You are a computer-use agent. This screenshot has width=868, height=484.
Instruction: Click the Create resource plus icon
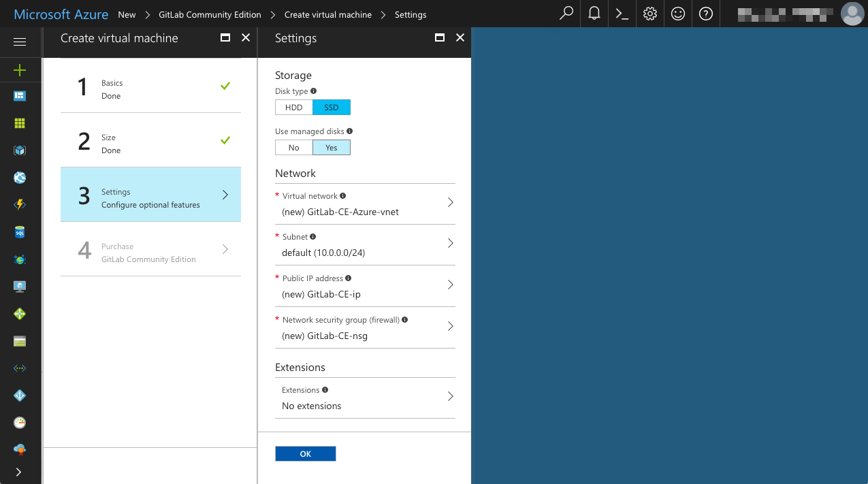pos(20,70)
